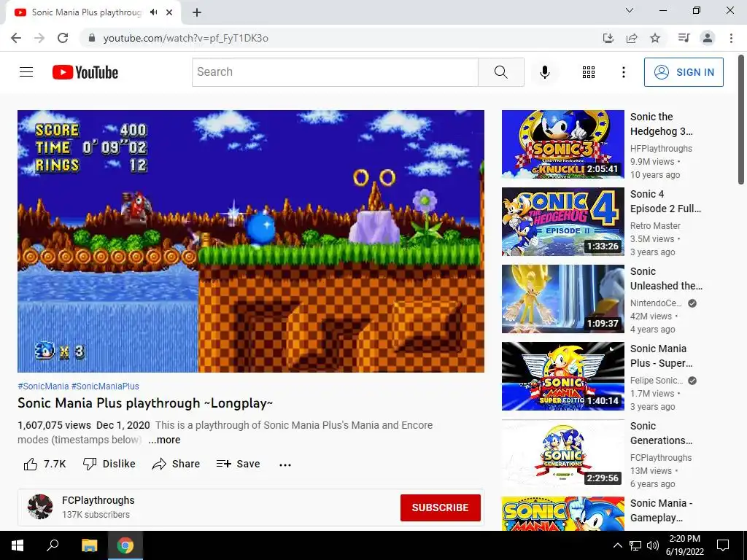The height and width of the screenshot is (560, 747).
Task: Open a new browser tab
Action: tap(197, 12)
